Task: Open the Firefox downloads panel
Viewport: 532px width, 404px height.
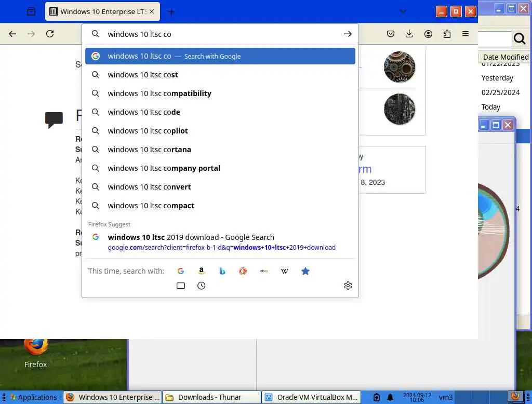Action: click(409, 34)
